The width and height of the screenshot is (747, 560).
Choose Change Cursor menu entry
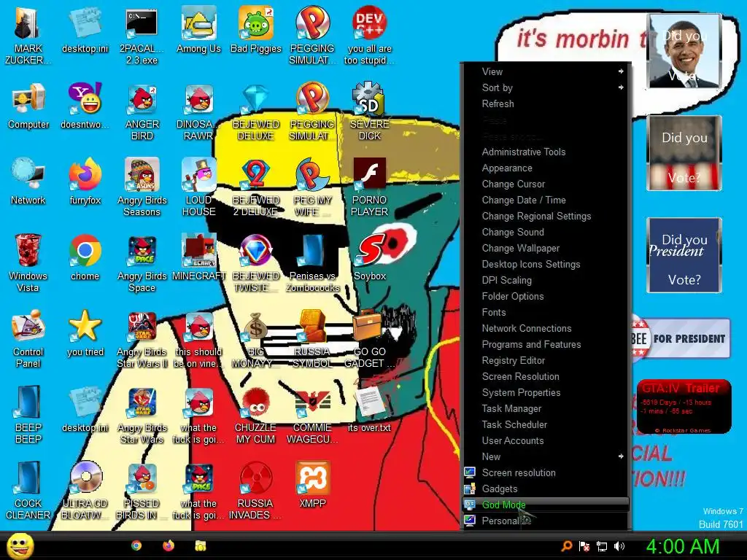pyautogui.click(x=546, y=184)
